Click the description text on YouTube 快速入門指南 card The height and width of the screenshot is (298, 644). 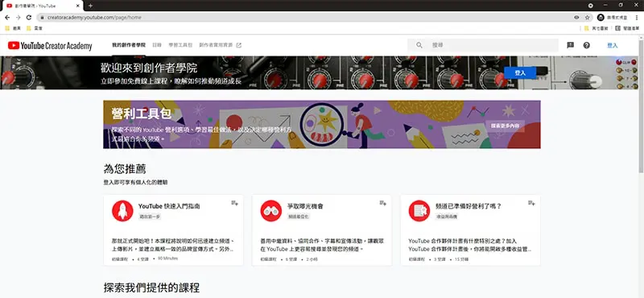tap(173, 245)
